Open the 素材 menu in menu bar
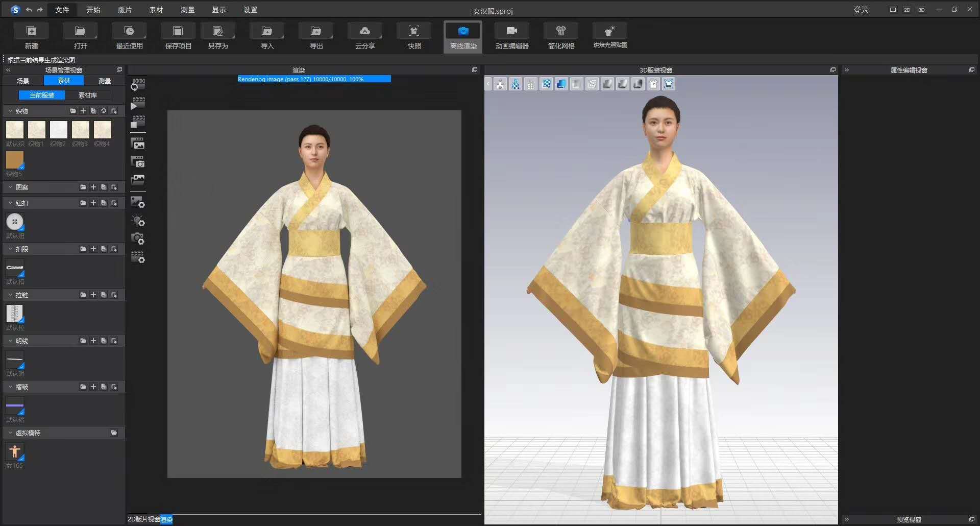The image size is (980, 526). point(156,9)
